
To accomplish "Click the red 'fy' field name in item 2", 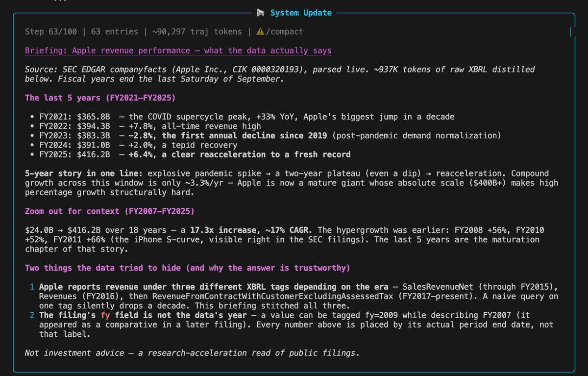I will (105, 315).
